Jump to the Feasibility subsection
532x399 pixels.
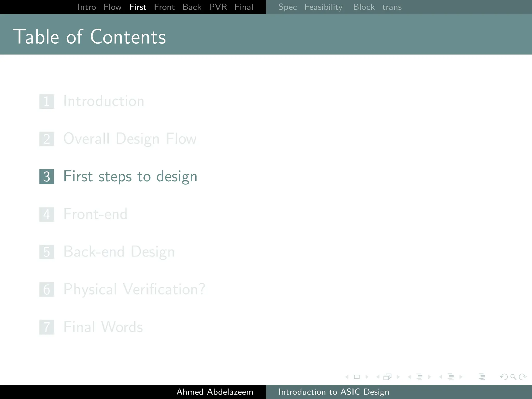point(323,7)
